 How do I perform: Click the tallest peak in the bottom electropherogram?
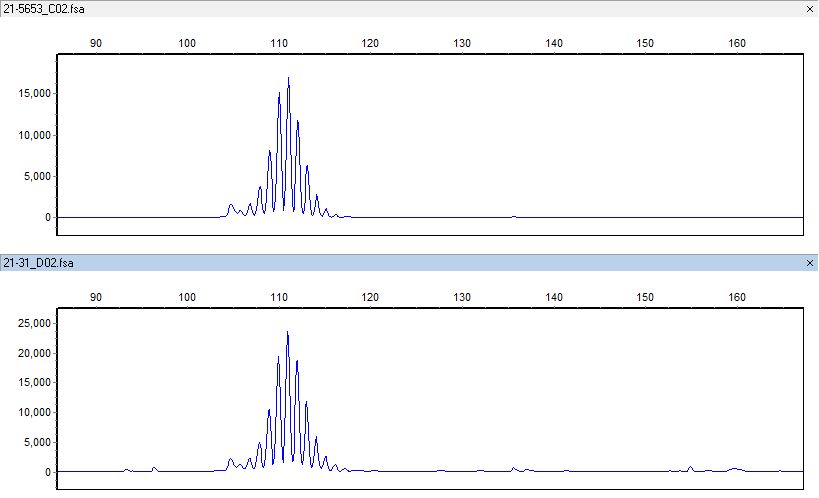(287, 334)
